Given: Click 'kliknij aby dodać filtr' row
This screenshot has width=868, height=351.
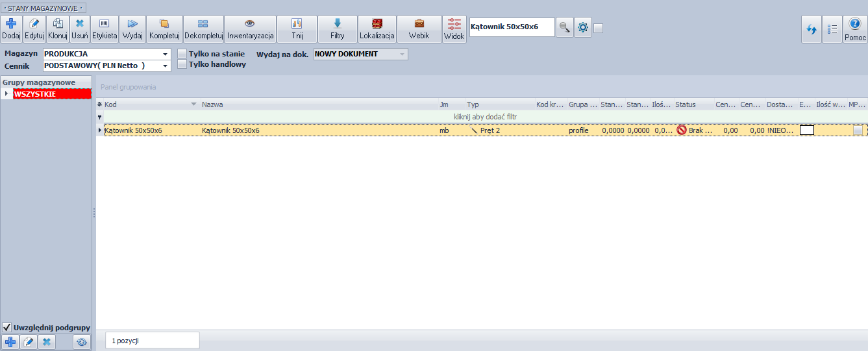Looking at the screenshot, I should [485, 117].
